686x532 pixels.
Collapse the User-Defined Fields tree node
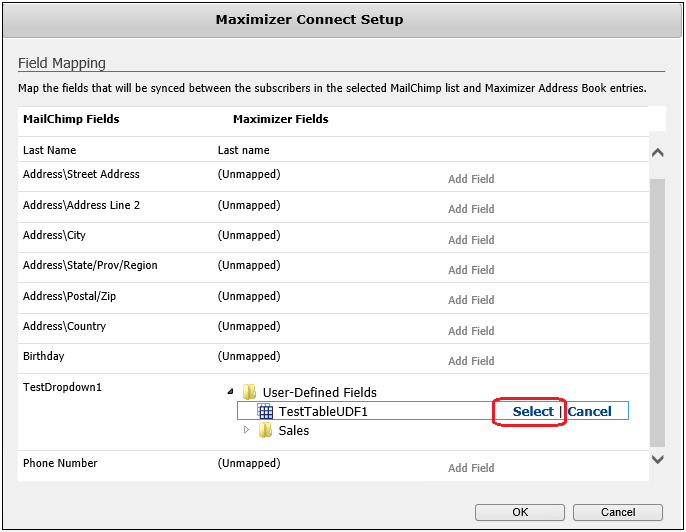pyautogui.click(x=231, y=392)
